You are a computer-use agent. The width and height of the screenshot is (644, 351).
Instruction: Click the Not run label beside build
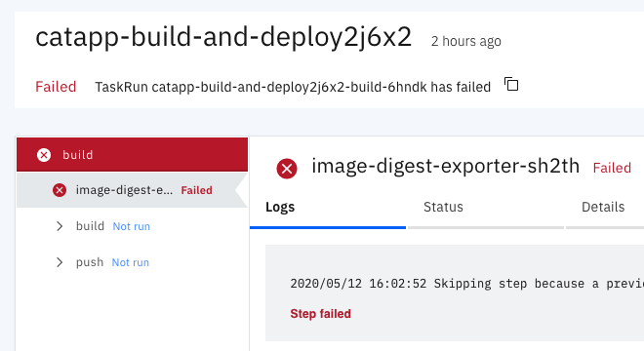click(132, 226)
